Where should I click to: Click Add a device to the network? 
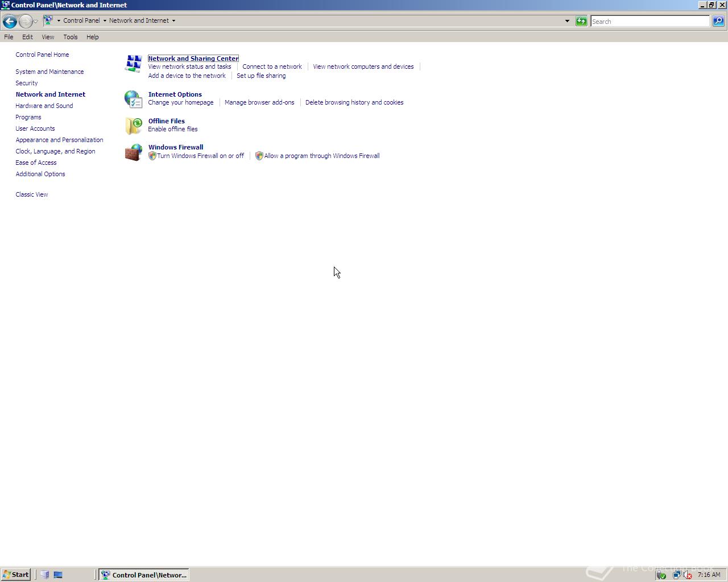pyautogui.click(x=187, y=76)
